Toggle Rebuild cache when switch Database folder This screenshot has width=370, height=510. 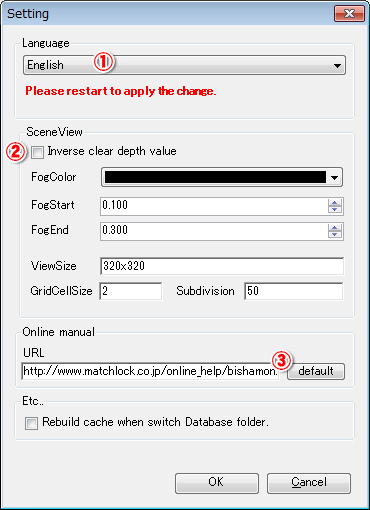pyautogui.click(x=31, y=423)
